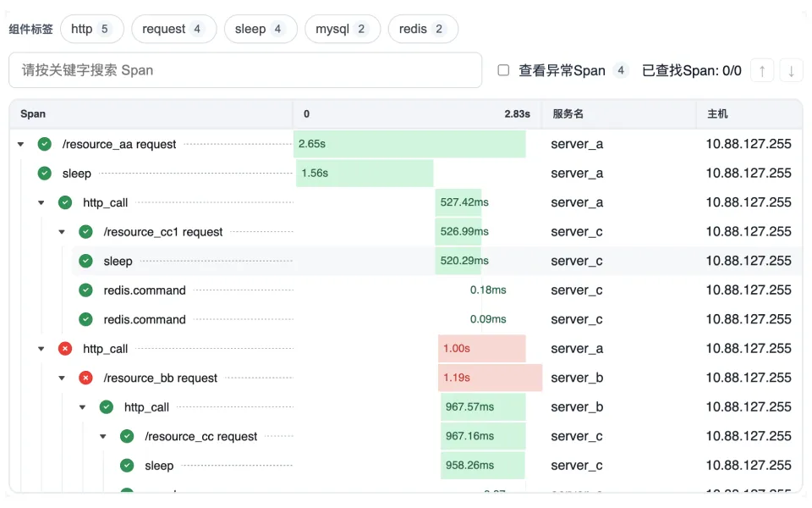Enable the 查看异常Span checkbox

tap(503, 70)
